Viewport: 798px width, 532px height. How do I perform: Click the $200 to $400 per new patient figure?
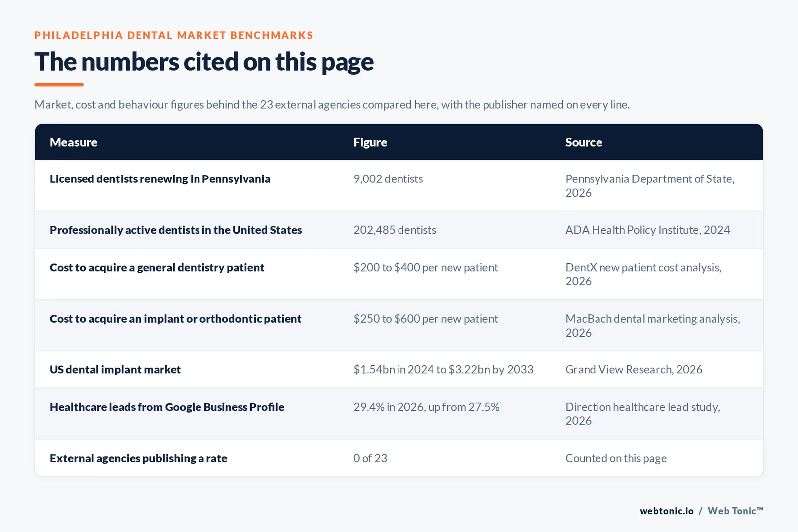(425, 267)
